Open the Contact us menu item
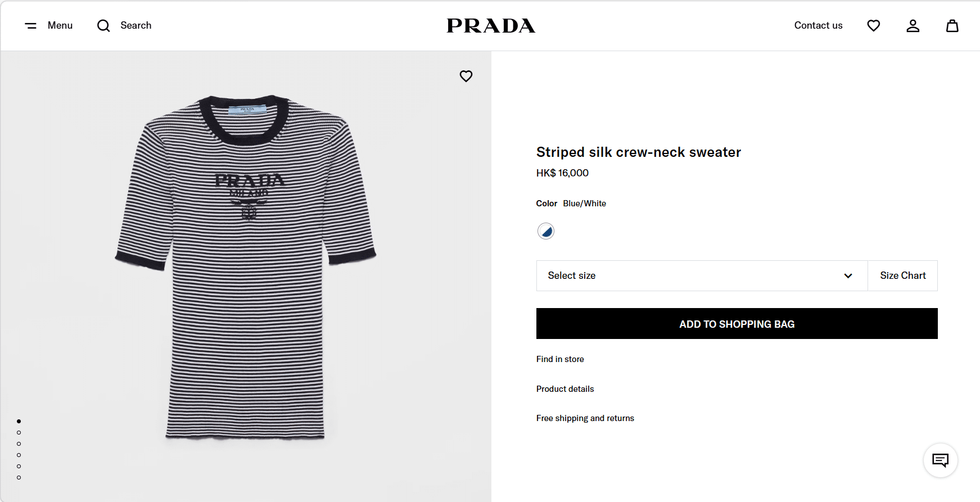 point(818,26)
